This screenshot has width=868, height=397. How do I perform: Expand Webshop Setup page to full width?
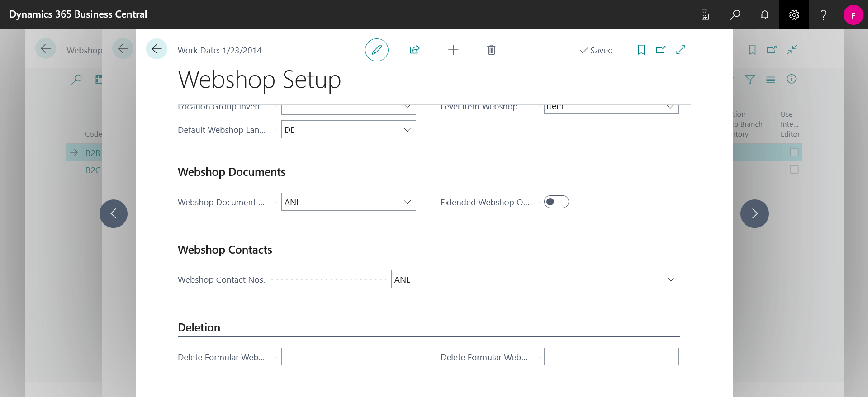pyautogui.click(x=681, y=50)
